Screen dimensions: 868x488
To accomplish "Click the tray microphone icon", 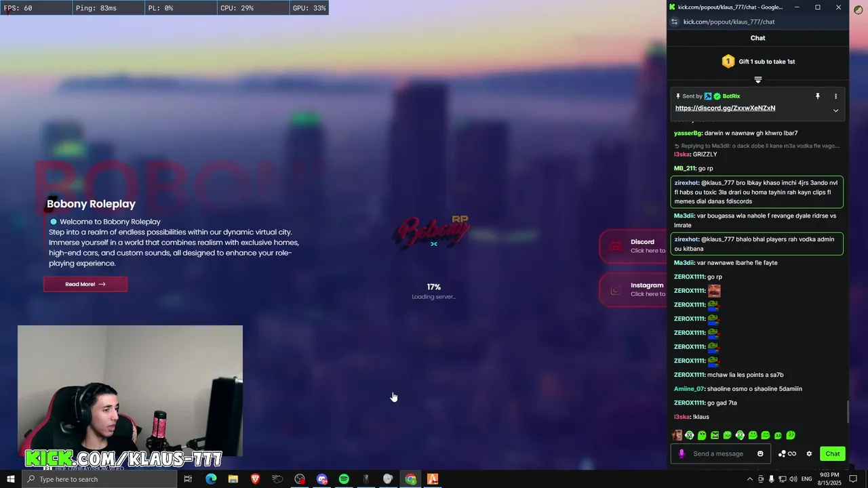I will click(772, 479).
